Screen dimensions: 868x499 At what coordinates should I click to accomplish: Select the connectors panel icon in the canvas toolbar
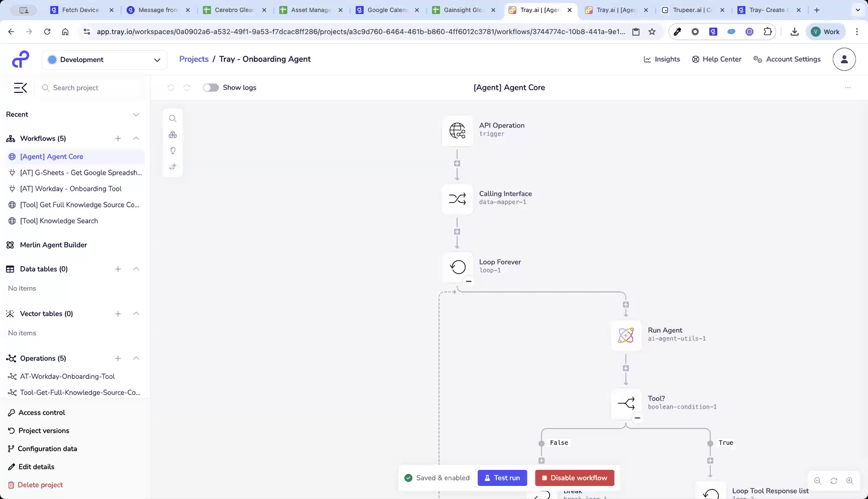pyautogui.click(x=173, y=135)
